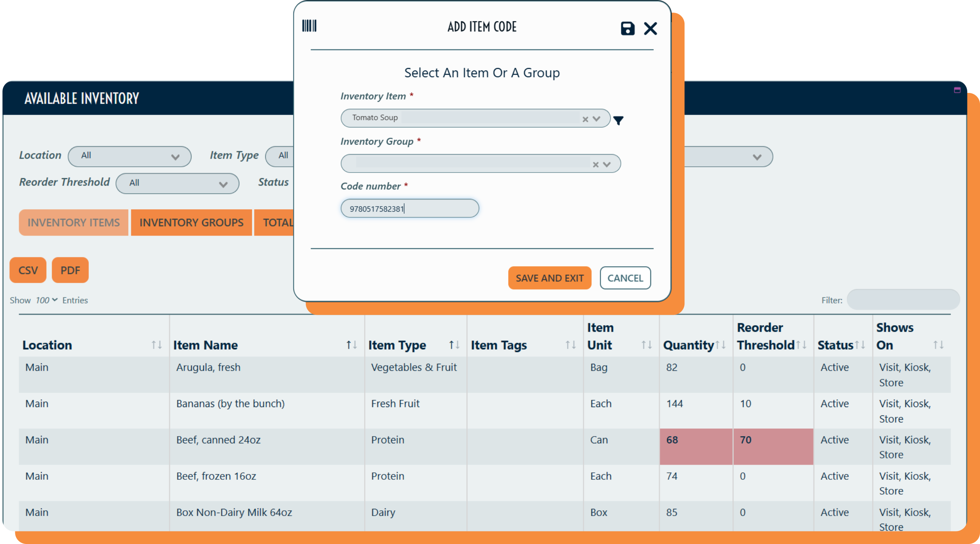The width and height of the screenshot is (980, 544).
Task: Click the Save and Exit button
Action: 549,278
